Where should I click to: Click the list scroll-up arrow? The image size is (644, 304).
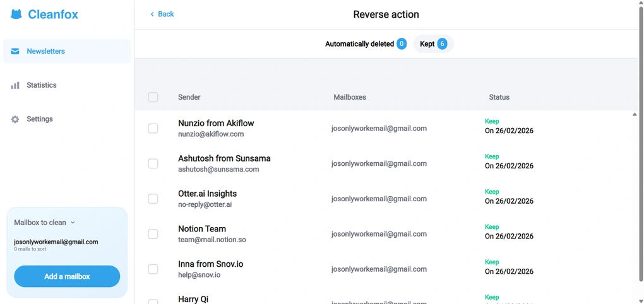point(635,114)
